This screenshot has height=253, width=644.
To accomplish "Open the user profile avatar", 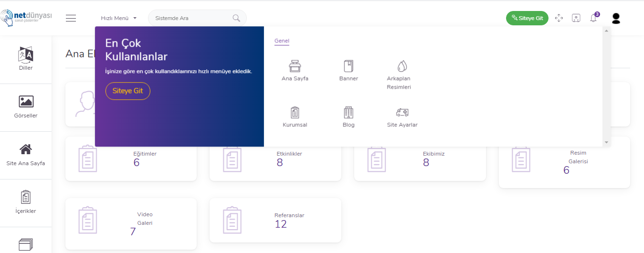I will point(616,18).
